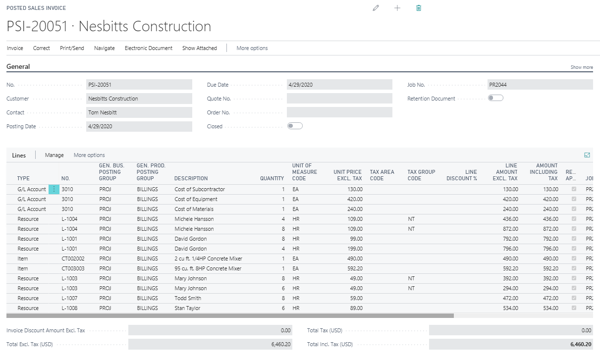Click the Job No. field PR2044

click(540, 85)
